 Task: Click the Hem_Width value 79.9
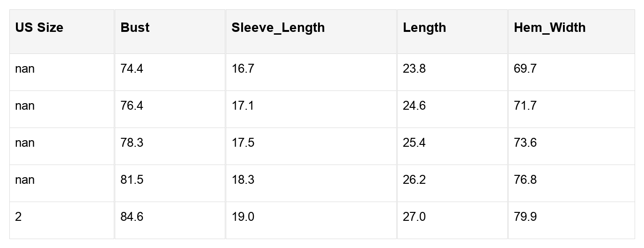tap(525, 217)
